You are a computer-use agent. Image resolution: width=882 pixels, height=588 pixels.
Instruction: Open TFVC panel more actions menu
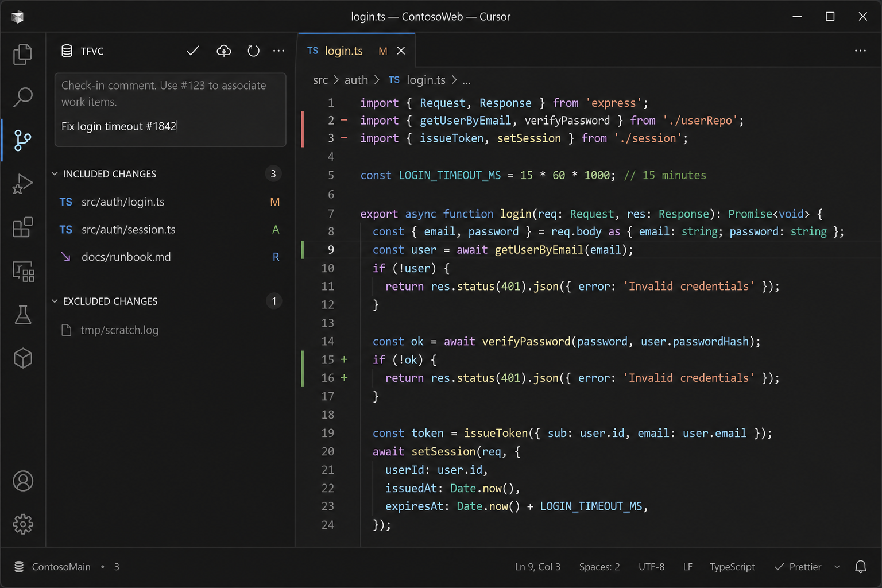click(x=278, y=51)
